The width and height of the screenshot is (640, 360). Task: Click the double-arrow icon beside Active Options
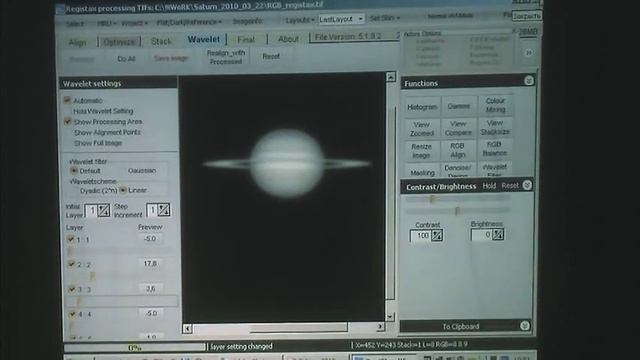tap(529, 53)
